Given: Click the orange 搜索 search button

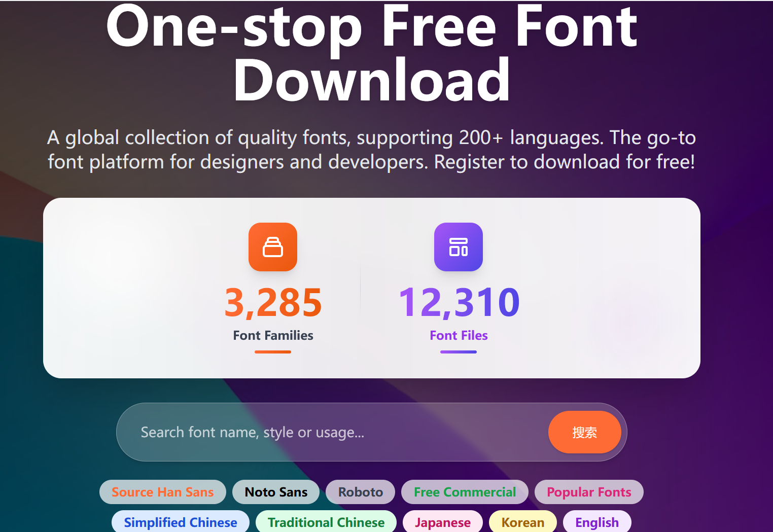Looking at the screenshot, I should 584,432.
